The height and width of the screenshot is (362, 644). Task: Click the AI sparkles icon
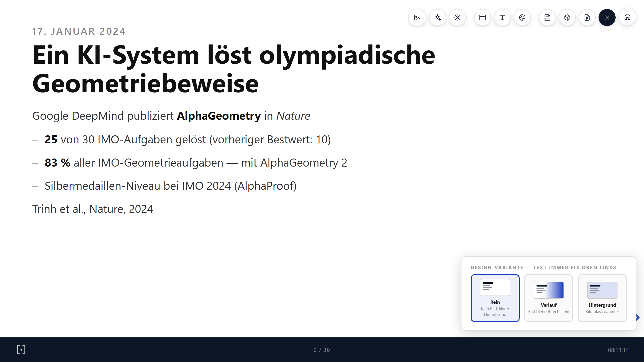click(x=438, y=18)
